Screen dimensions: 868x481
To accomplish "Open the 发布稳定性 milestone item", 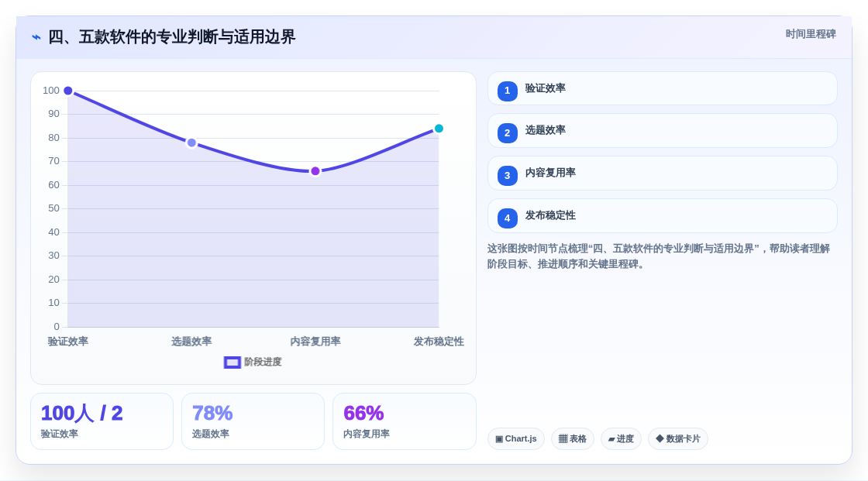I will click(662, 216).
